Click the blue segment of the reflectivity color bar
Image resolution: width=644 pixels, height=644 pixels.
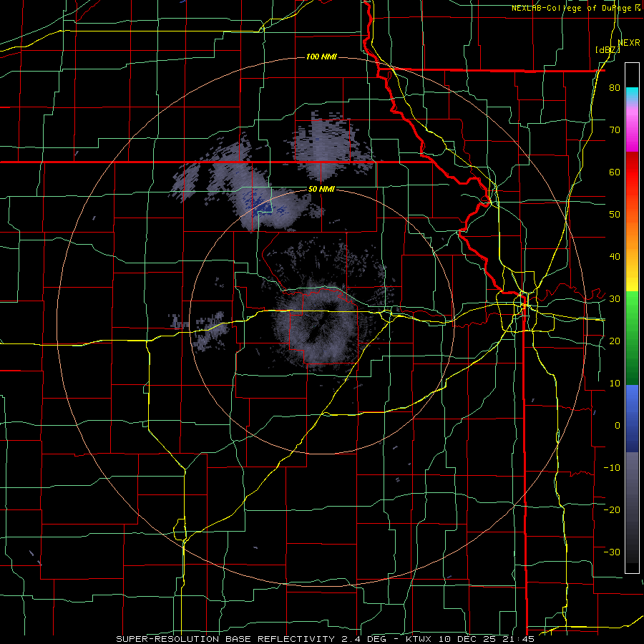click(632, 418)
